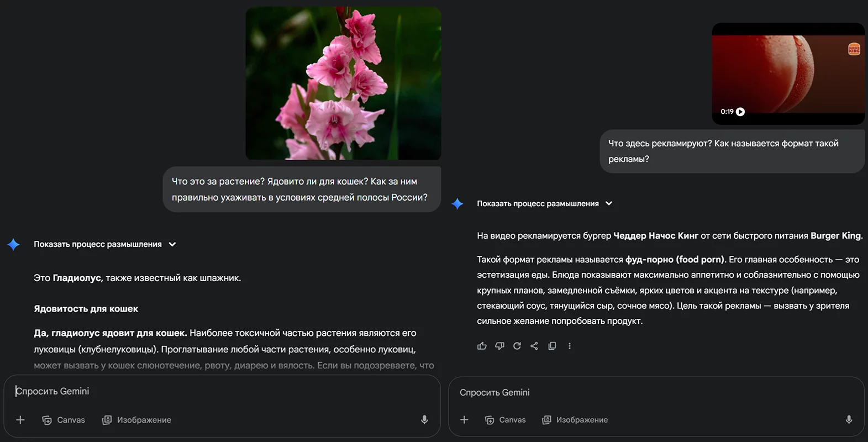
Task: Choose Изображение in the right chat input
Action: coord(575,420)
